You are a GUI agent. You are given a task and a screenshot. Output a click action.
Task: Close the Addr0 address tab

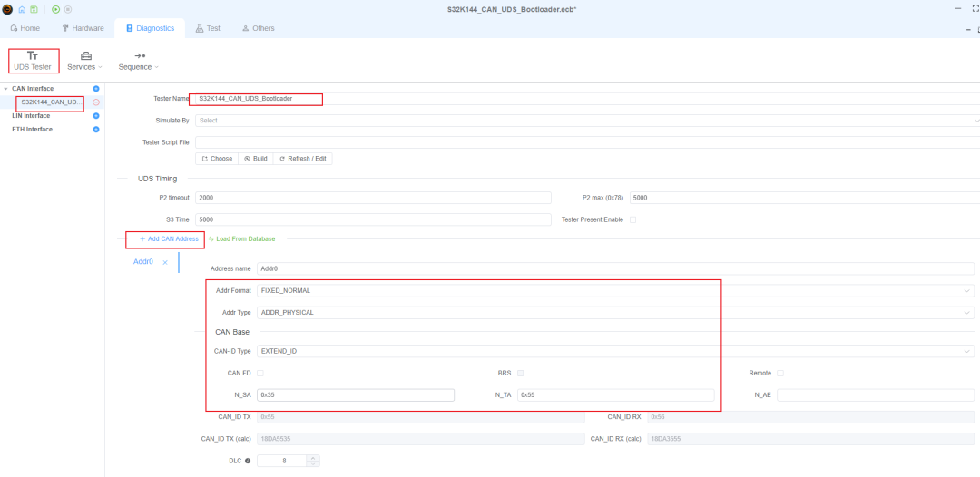165,262
